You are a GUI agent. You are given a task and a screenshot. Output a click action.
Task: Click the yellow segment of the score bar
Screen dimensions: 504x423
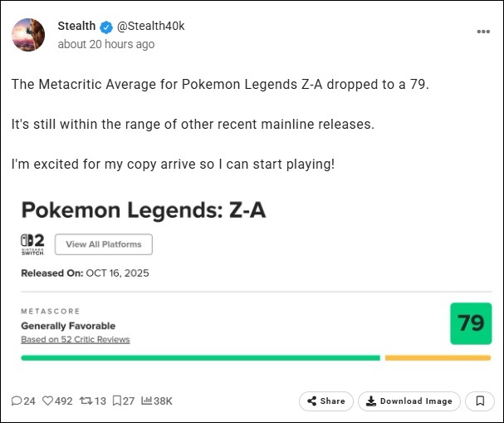click(438, 358)
